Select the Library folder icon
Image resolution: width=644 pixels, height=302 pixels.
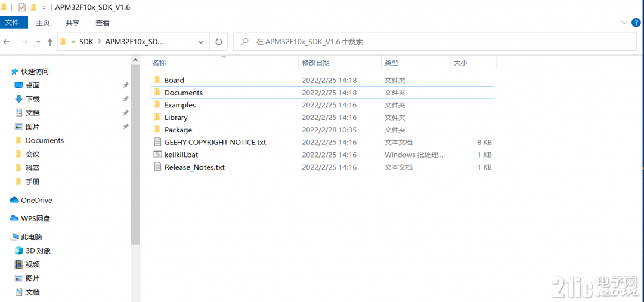coord(157,117)
